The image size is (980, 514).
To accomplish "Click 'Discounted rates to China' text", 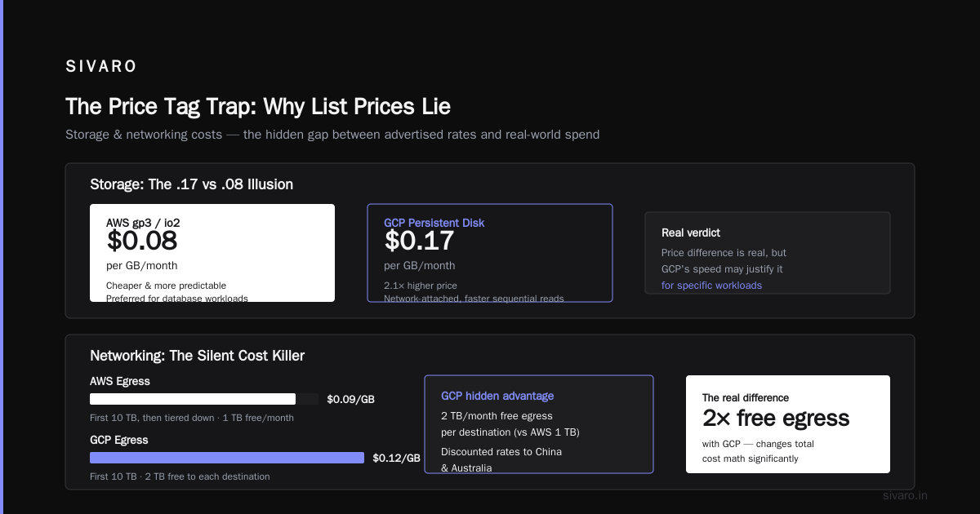I will 501,452.
